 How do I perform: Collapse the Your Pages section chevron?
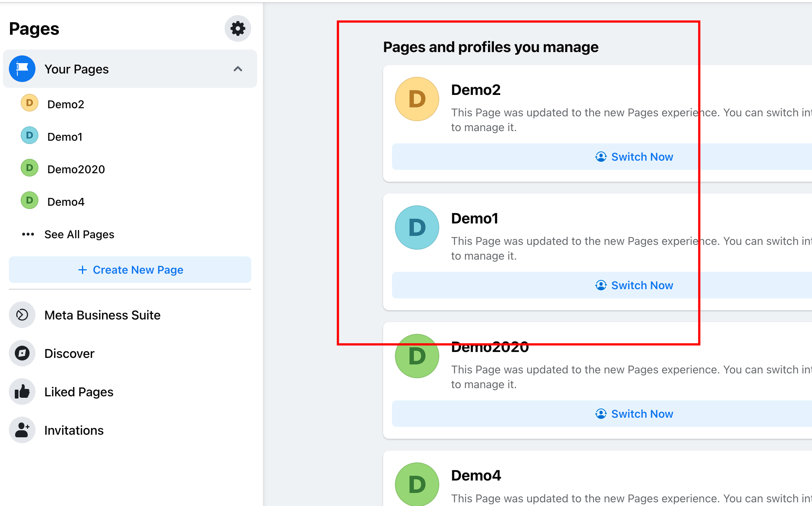pos(238,69)
